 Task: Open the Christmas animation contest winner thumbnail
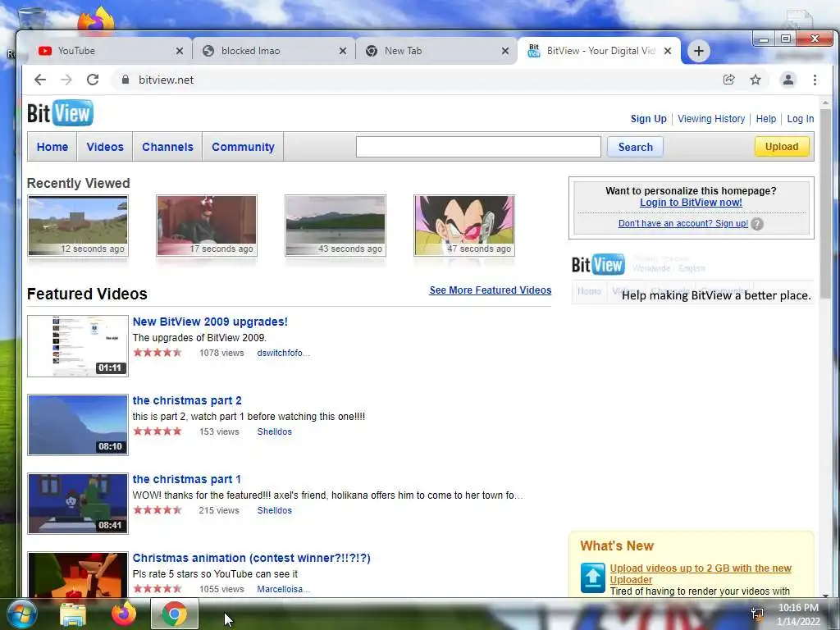coord(78,575)
